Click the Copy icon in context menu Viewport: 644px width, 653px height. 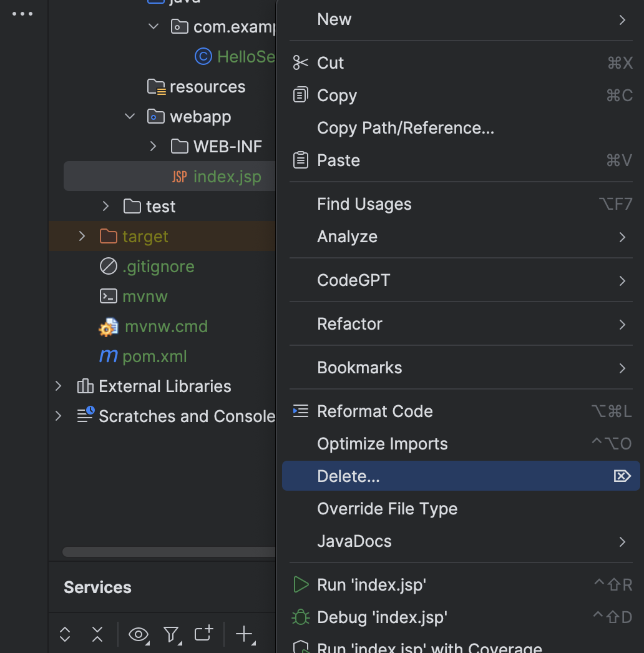[300, 95]
